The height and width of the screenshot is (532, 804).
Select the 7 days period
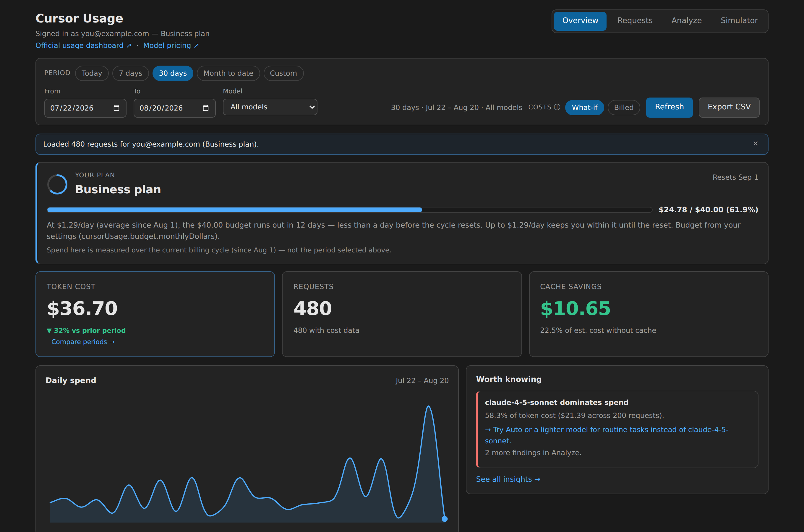(131, 73)
